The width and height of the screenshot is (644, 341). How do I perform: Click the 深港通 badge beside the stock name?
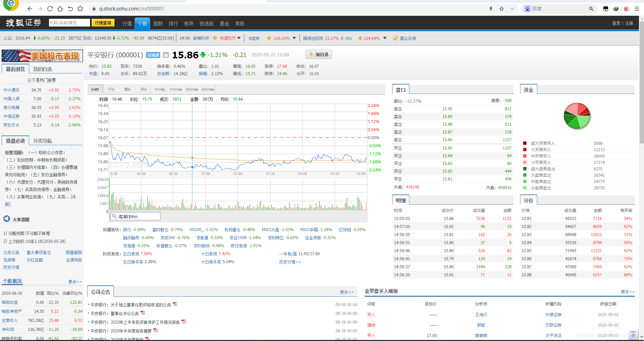(x=153, y=55)
